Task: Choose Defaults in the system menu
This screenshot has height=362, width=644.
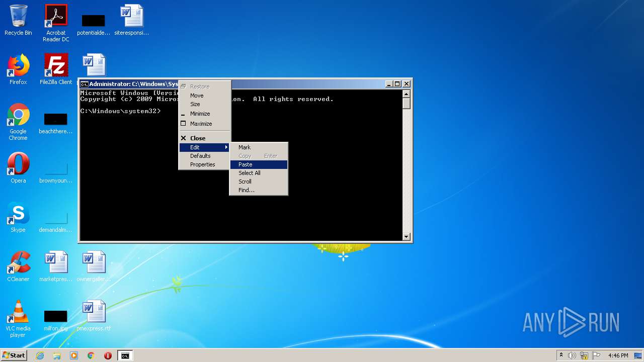Action: pos(205,156)
